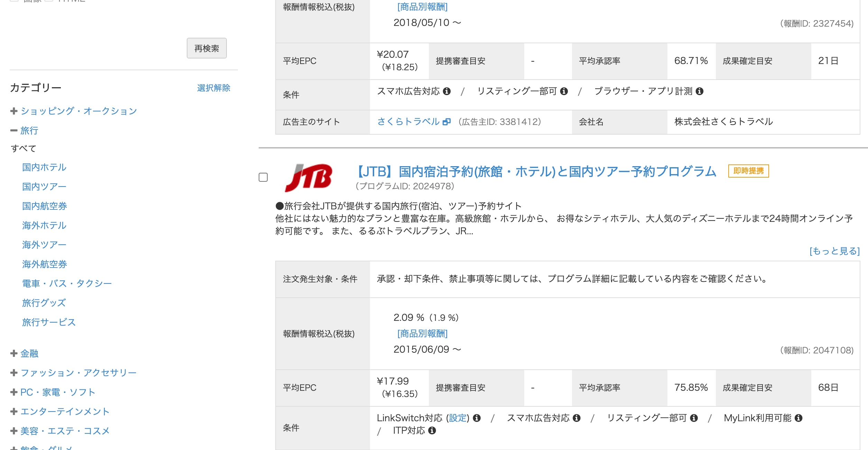The image size is (868, 450).
Task: Click the JTB logo image
Action: tap(308, 178)
